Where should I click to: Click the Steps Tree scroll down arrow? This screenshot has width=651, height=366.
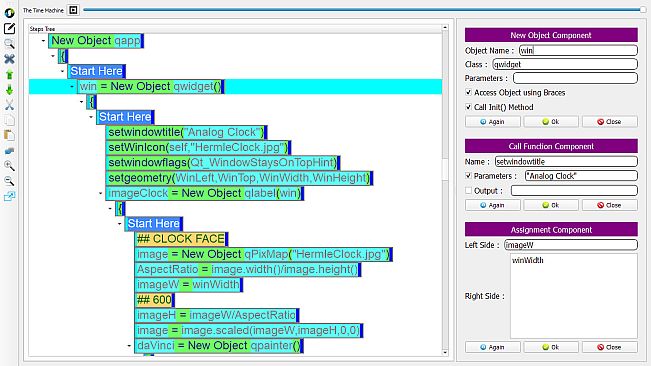[x=445, y=353]
